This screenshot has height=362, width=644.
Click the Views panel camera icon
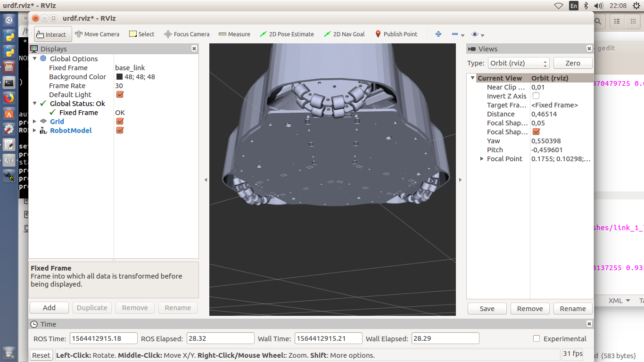472,49
